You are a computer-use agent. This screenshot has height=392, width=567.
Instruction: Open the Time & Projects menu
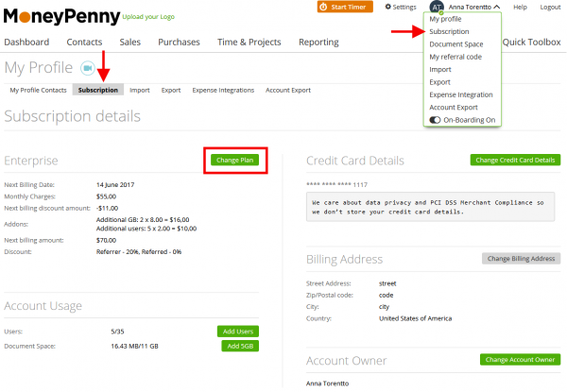click(249, 42)
